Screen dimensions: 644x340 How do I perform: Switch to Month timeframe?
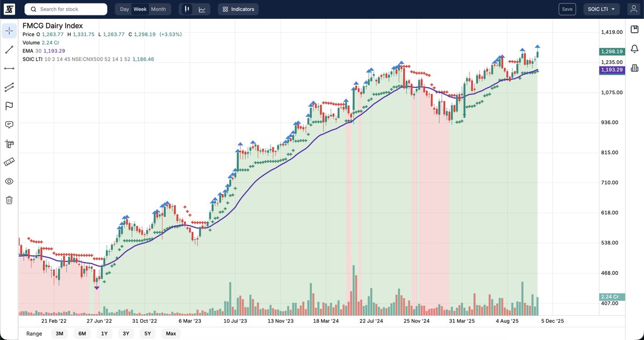[158, 9]
